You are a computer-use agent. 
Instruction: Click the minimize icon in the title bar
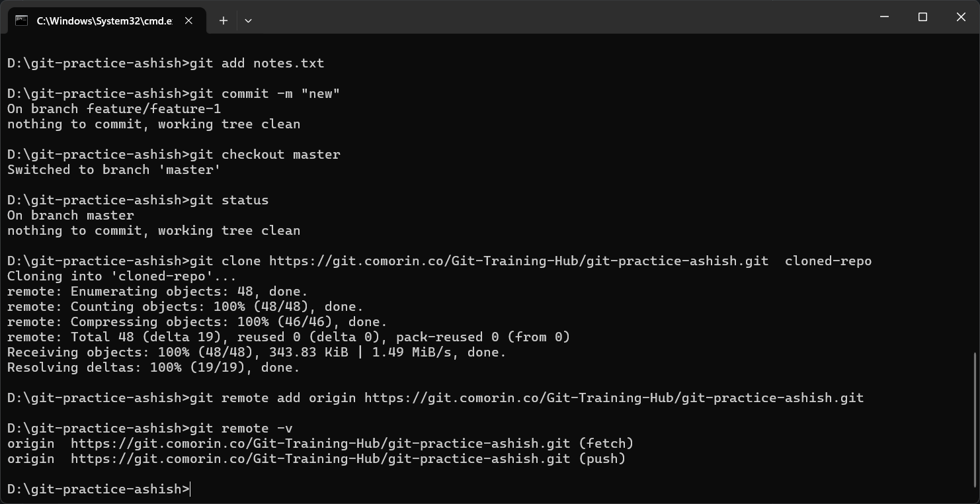[x=884, y=17]
